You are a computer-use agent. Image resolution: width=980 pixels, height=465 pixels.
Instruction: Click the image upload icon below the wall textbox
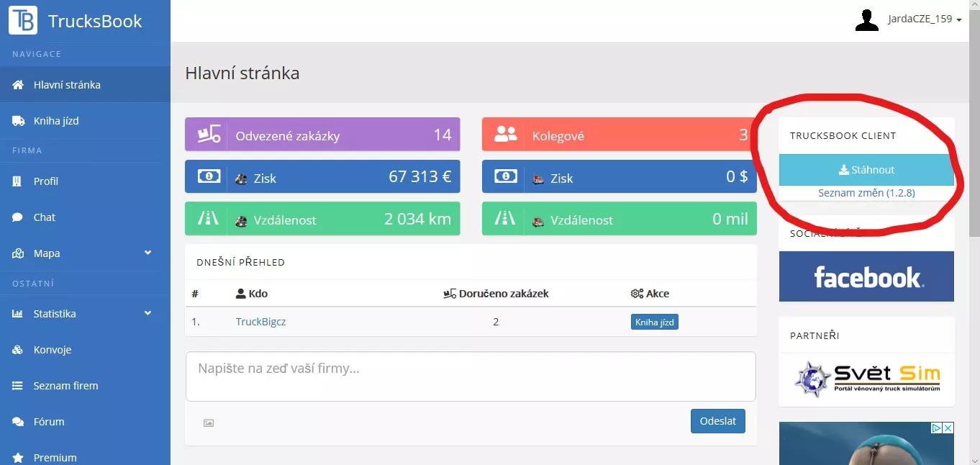(x=209, y=423)
